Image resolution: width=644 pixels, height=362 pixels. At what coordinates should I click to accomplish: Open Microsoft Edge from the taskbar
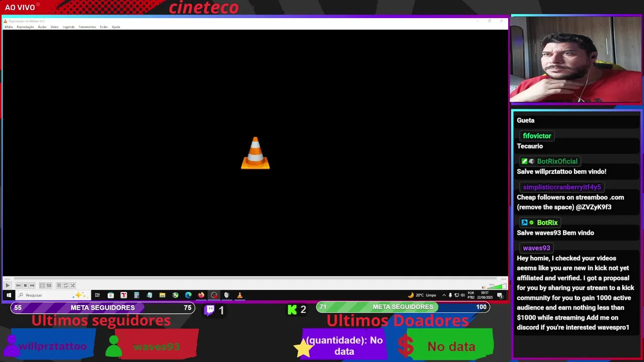pos(188,295)
